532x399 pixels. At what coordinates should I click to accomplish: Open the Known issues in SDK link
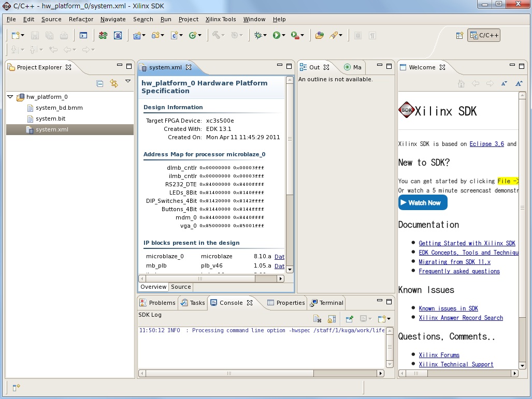pos(448,308)
